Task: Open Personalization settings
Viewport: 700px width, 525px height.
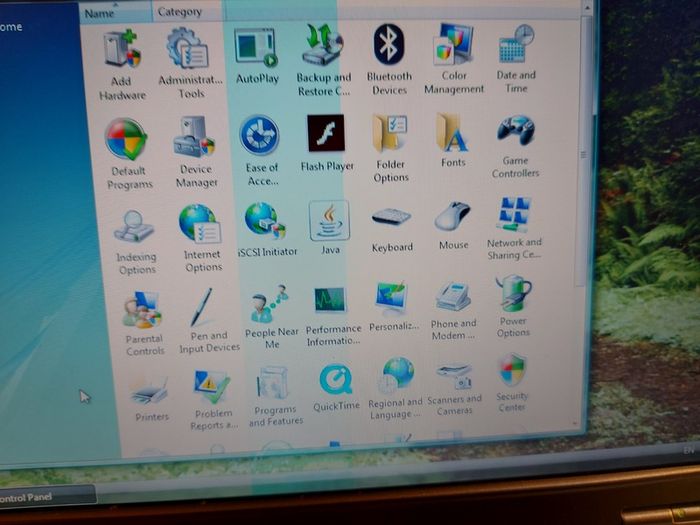Action: point(393,307)
